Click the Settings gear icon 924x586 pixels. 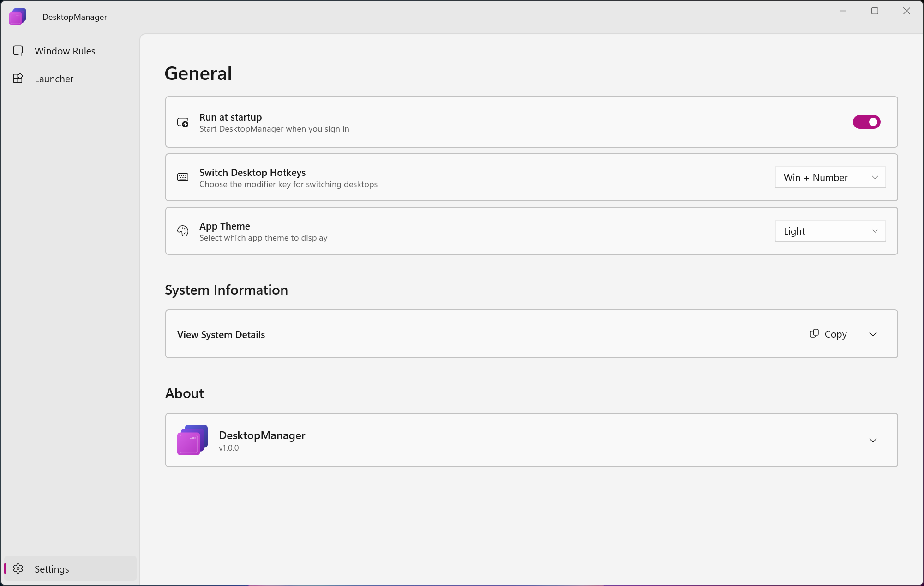click(x=18, y=569)
